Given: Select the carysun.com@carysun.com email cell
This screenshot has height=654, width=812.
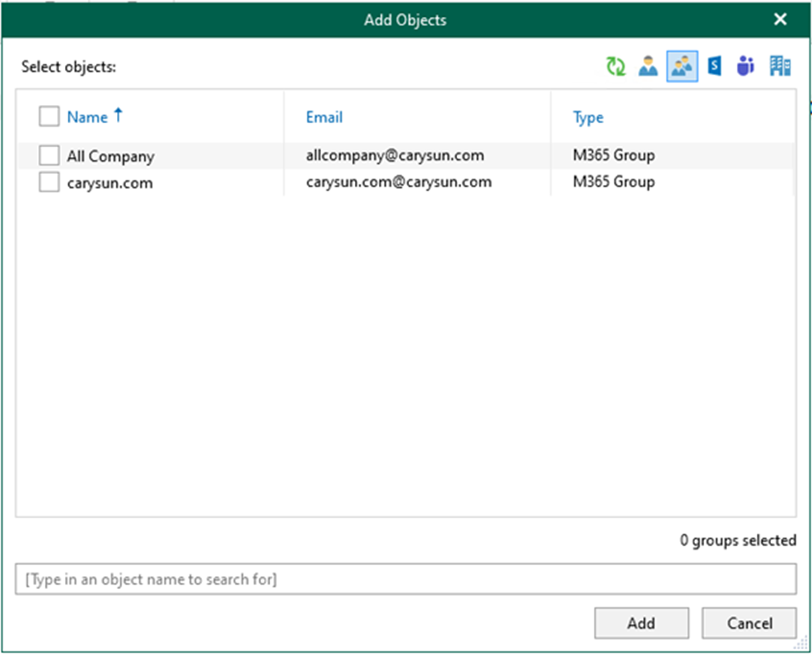Looking at the screenshot, I should (398, 182).
